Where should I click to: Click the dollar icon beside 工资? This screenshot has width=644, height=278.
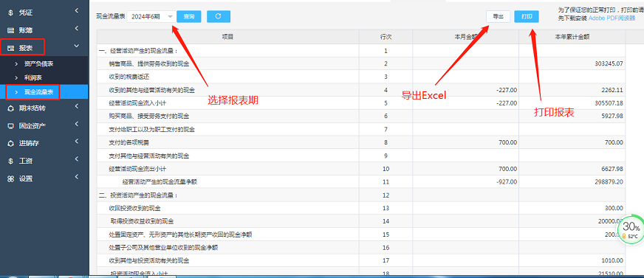(10, 161)
